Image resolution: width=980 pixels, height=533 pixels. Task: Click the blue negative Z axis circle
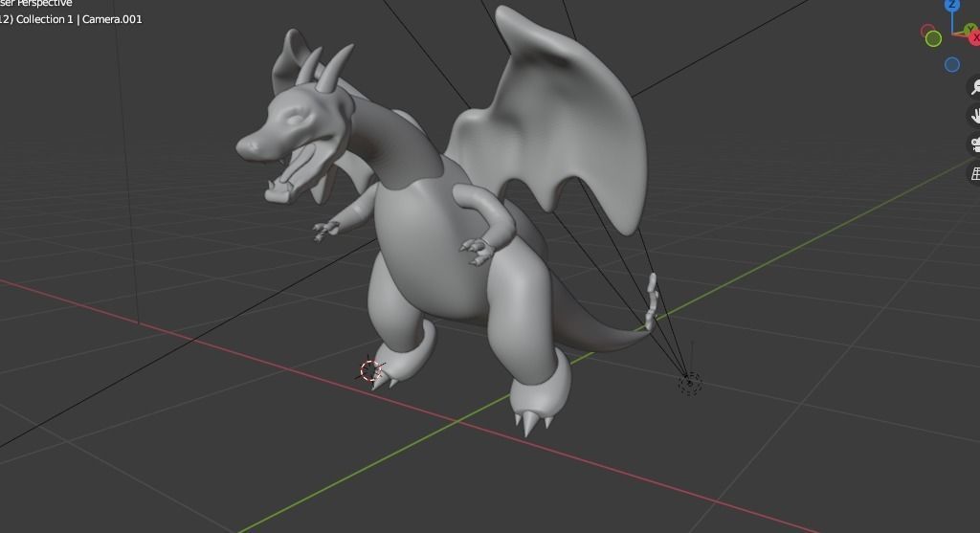pyautogui.click(x=952, y=64)
